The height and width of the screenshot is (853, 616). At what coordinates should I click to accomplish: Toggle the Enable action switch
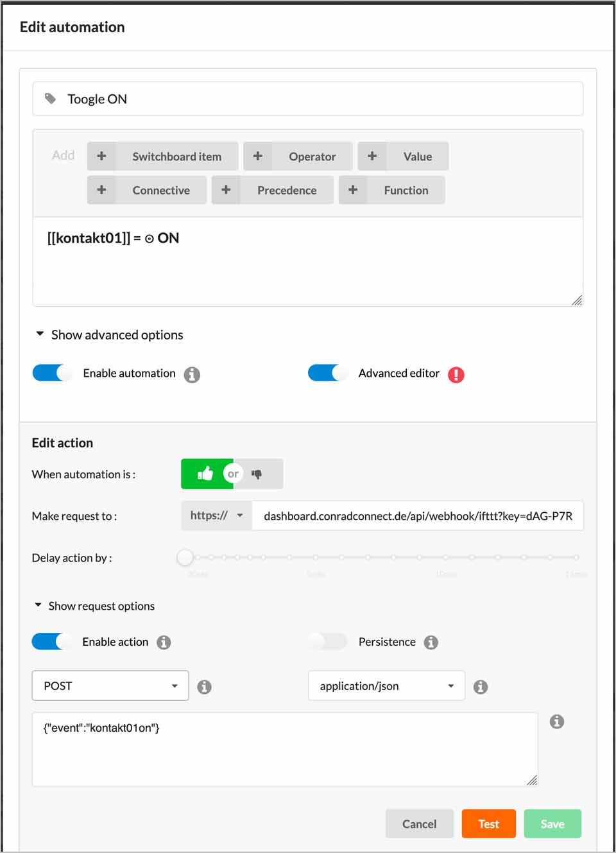point(52,641)
